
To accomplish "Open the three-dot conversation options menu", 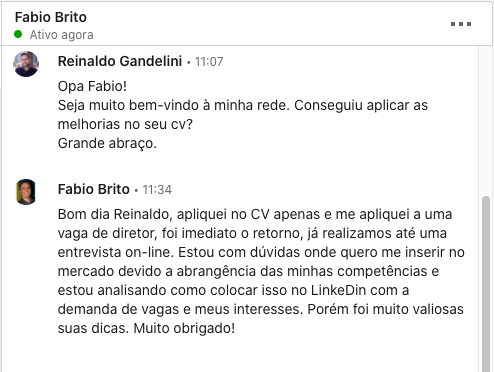I will tap(461, 24).
